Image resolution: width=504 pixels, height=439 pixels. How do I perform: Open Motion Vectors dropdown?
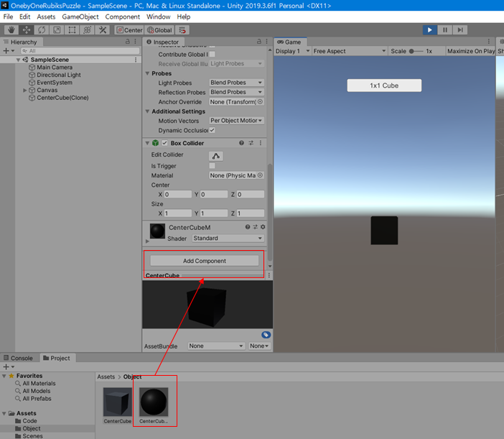point(237,121)
